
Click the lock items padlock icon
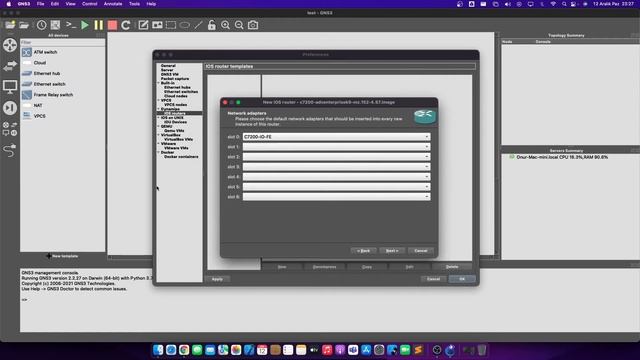coord(211,25)
